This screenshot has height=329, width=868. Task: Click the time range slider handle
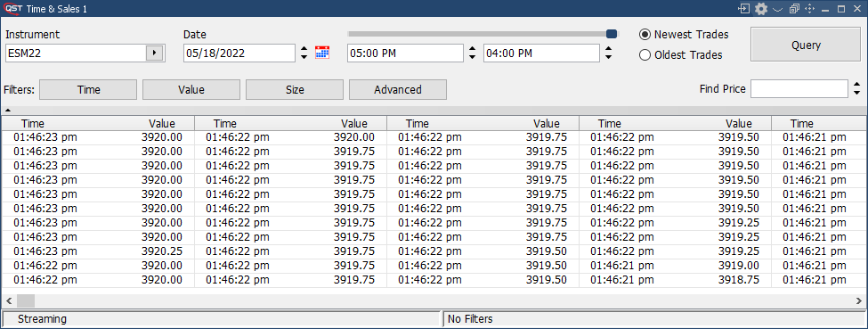coord(612,35)
